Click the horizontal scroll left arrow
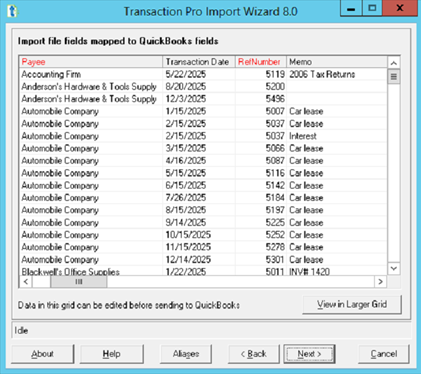 (x=26, y=282)
